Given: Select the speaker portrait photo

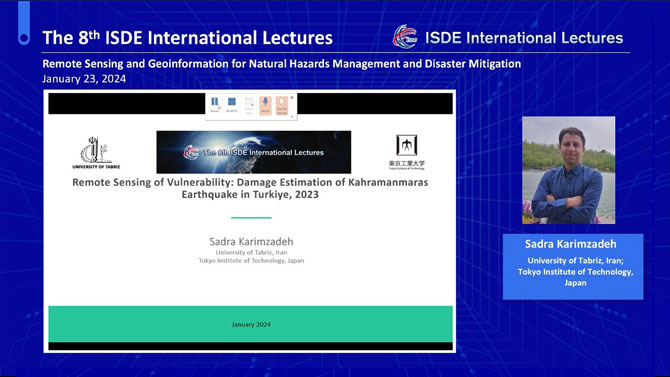Looking at the screenshot, I should click(x=568, y=170).
